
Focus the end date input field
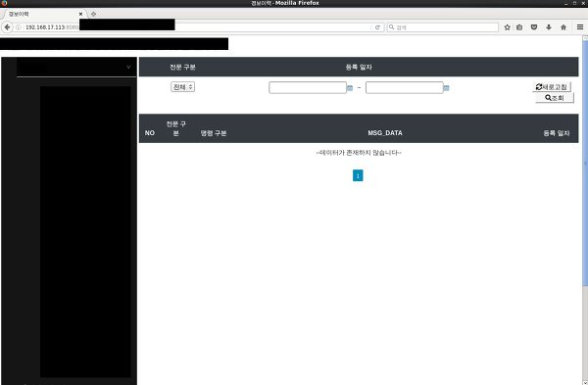404,88
